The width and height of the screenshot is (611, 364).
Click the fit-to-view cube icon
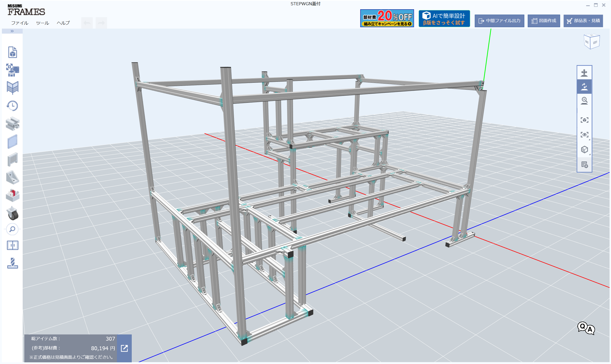click(584, 120)
